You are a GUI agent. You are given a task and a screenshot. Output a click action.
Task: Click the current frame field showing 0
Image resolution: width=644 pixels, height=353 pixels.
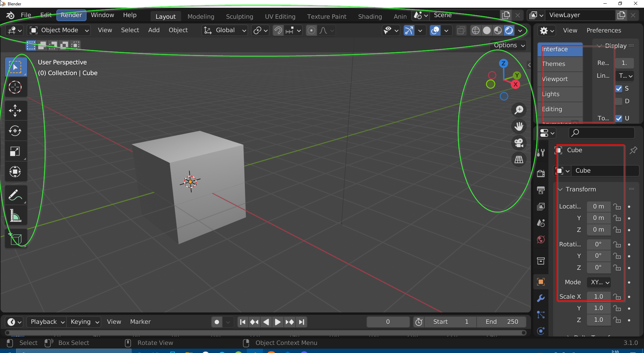(388, 322)
